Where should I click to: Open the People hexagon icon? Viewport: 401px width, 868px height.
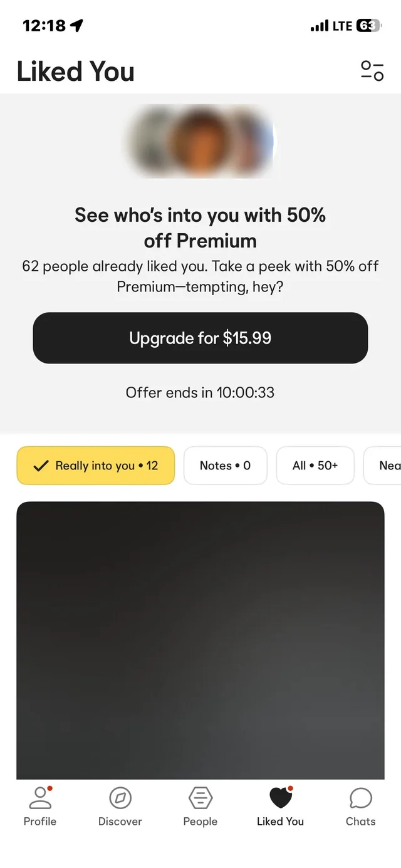tap(200, 798)
